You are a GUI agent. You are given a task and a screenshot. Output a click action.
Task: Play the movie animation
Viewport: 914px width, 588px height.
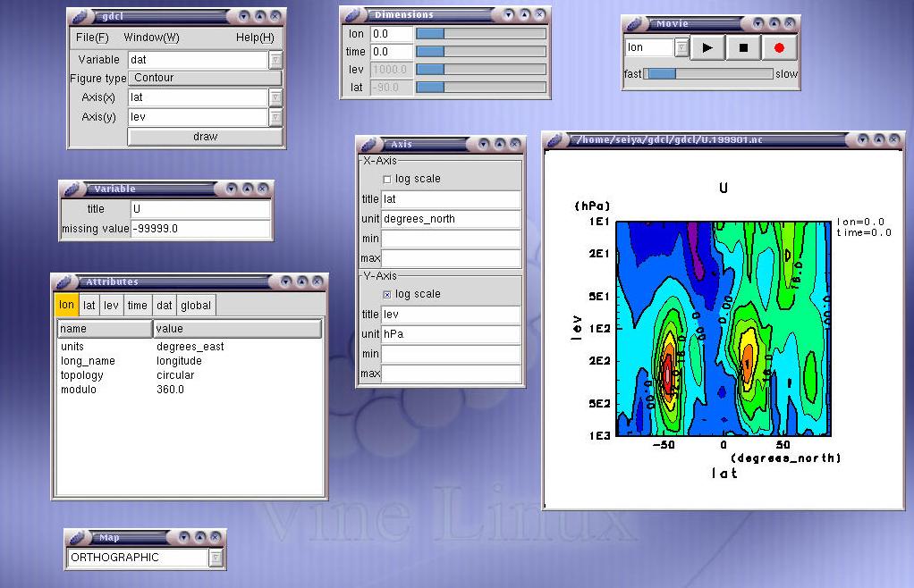[x=707, y=47]
